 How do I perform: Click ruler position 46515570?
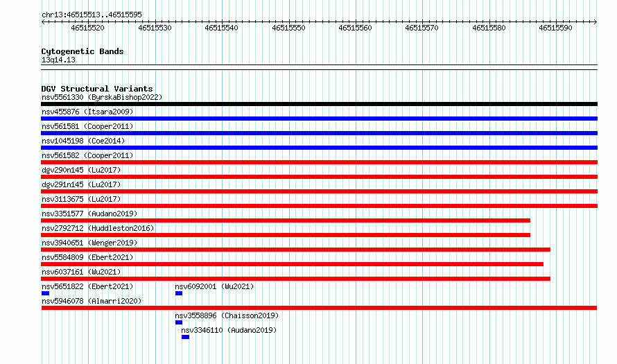422,28
